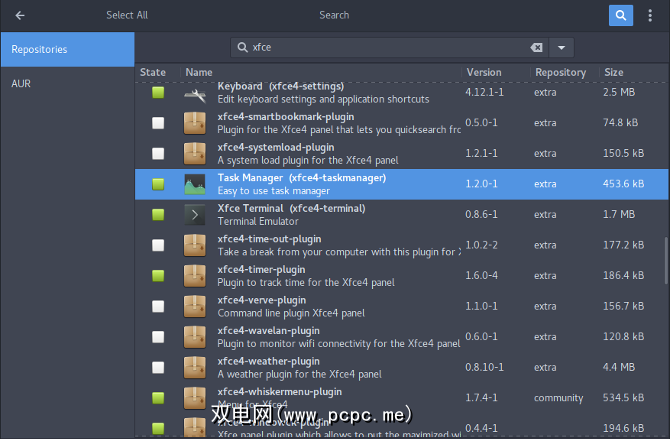Click the xfce4-verve-plugin package icon
Screen dimensions: 670x439
(x=195, y=306)
